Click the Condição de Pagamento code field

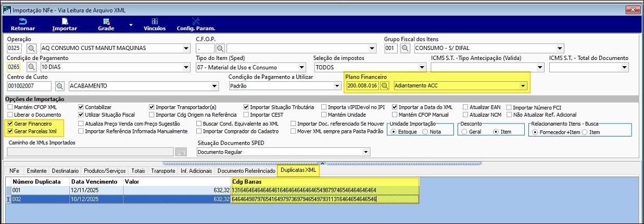[15, 67]
